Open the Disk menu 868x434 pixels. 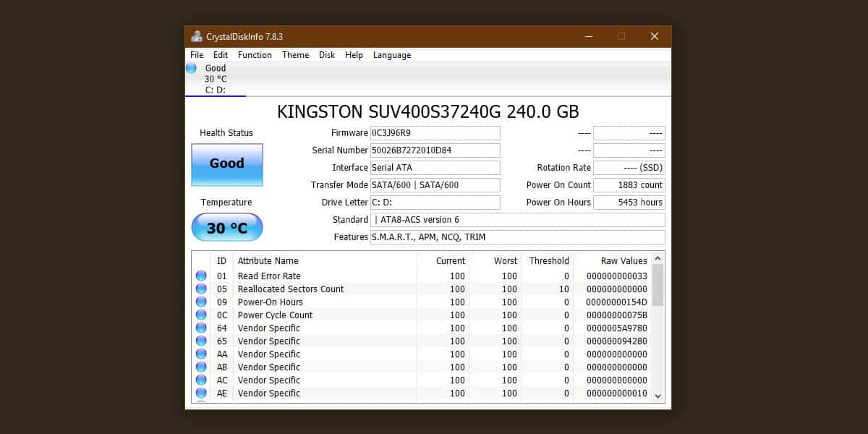[327, 55]
